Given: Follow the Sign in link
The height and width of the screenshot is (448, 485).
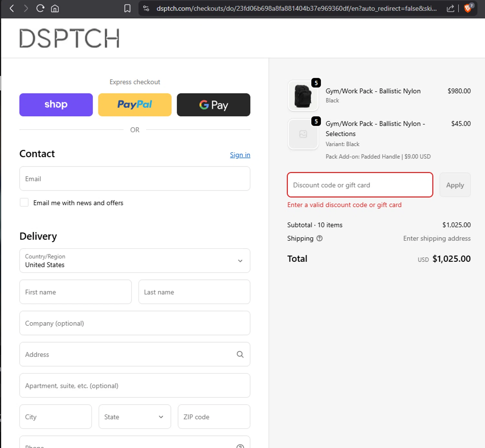Looking at the screenshot, I should tap(240, 155).
